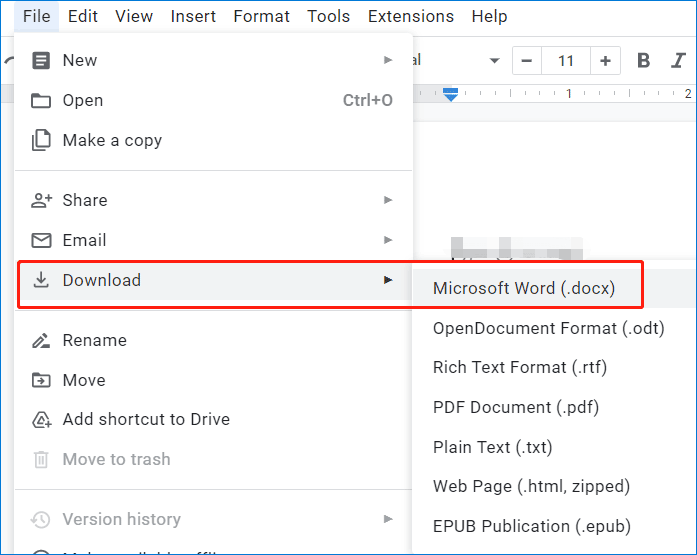The width and height of the screenshot is (697, 555).
Task: Select the Rename menu entry
Action: (x=213, y=340)
